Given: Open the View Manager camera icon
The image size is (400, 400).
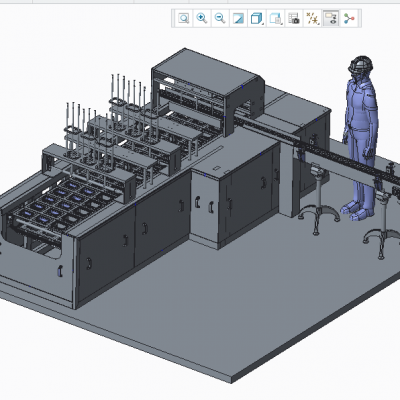Looking at the screenshot, I should pos(294,18).
